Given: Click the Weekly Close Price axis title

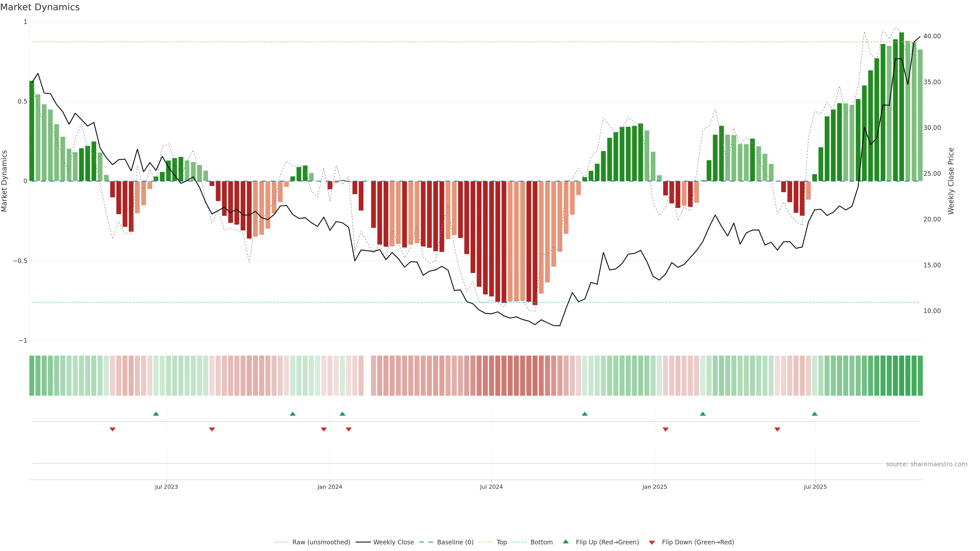Looking at the screenshot, I should (x=951, y=181).
